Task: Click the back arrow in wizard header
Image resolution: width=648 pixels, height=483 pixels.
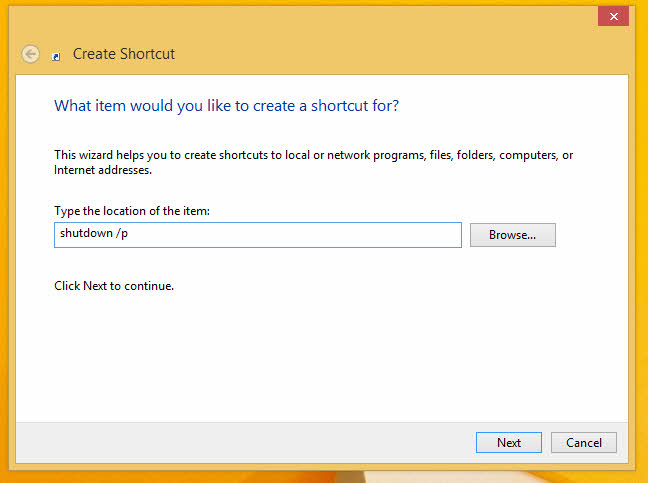Action: [30, 54]
